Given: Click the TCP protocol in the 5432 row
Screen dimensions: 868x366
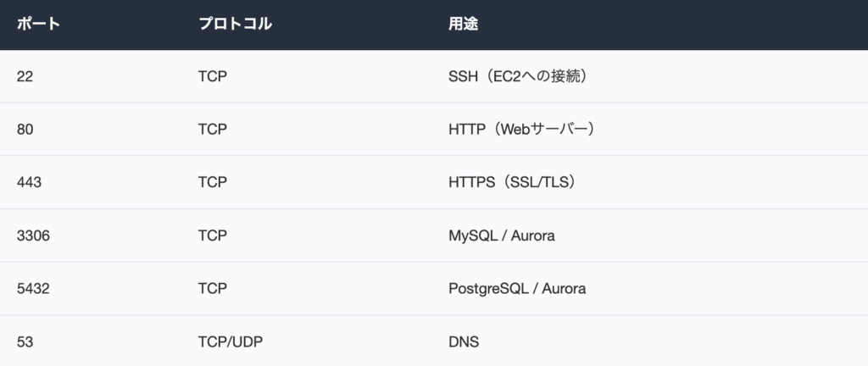Looking at the screenshot, I should (212, 288).
